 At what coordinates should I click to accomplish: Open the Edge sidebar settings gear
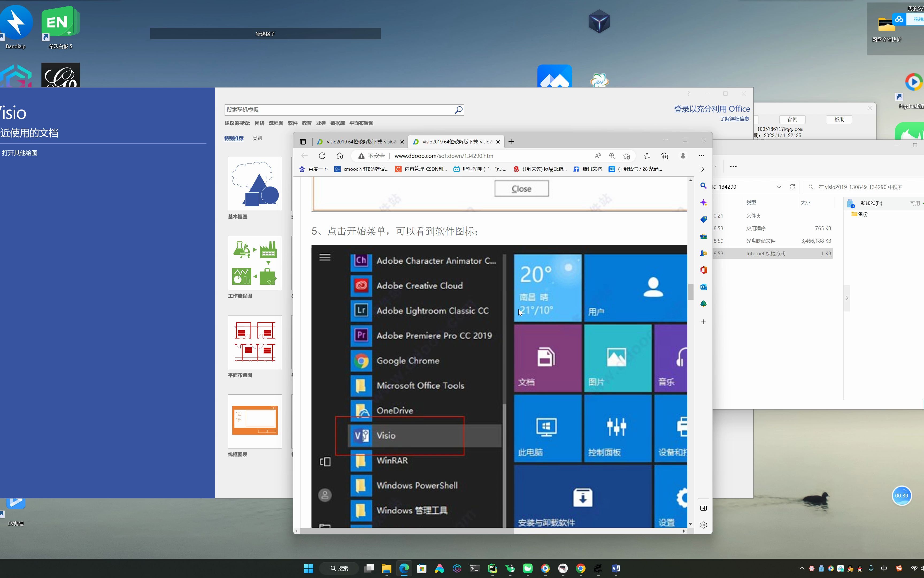coord(703,525)
